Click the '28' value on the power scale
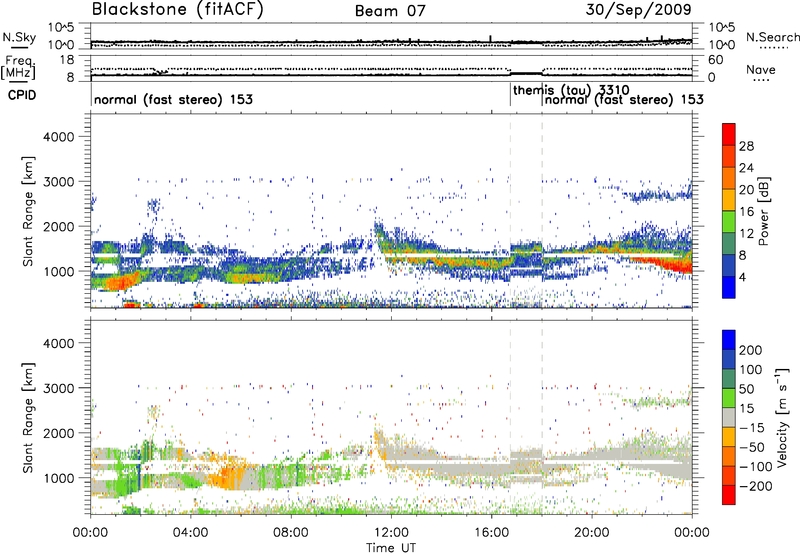800x554 pixels. coord(746,146)
